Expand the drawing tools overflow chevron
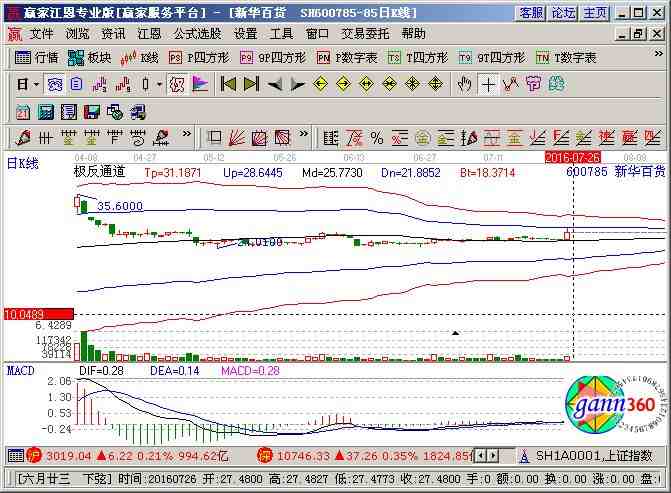Viewport: 671px width, 493px height. [x=187, y=134]
